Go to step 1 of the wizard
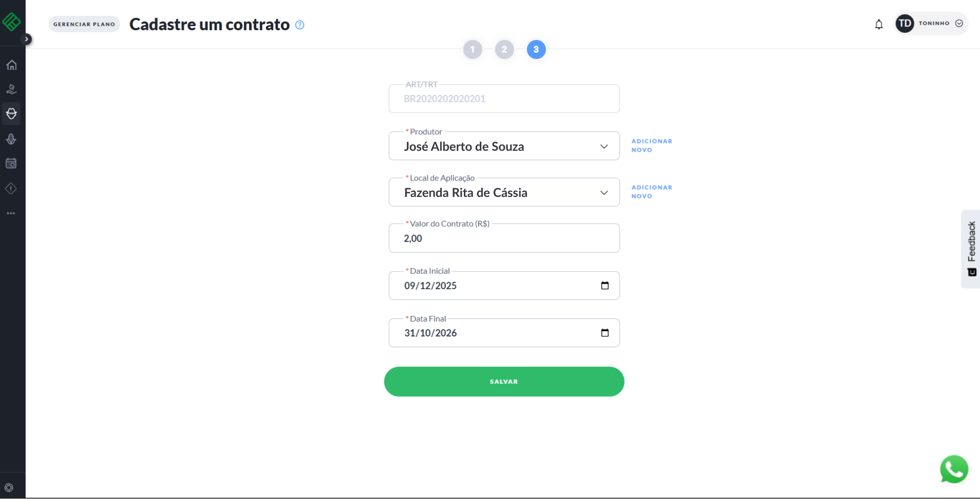 (473, 50)
